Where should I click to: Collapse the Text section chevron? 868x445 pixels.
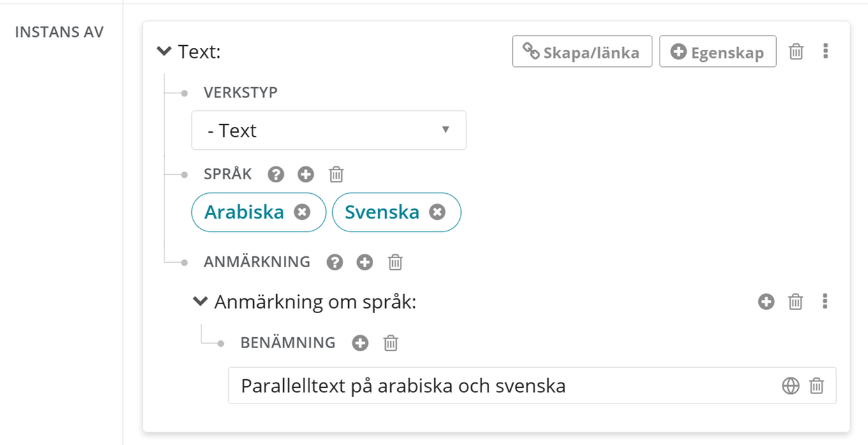[164, 52]
